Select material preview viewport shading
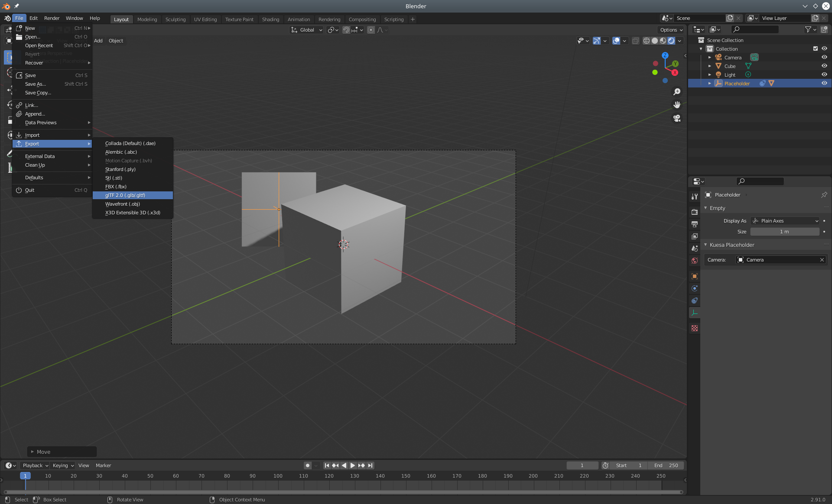832x504 pixels. click(663, 41)
